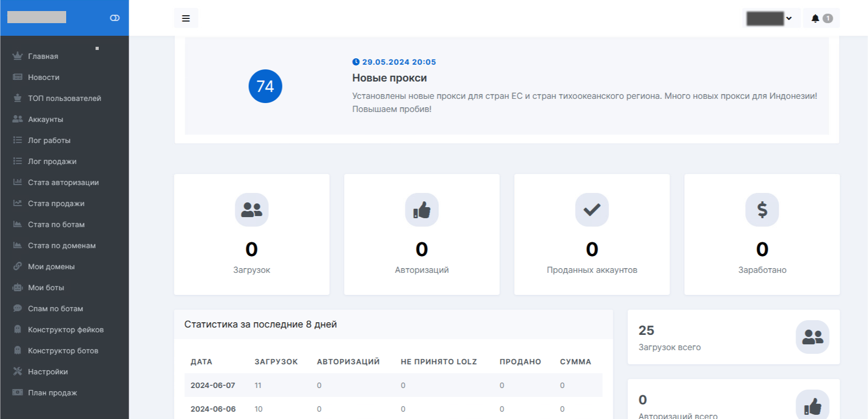
Task: Click the tools icon beside Настройки
Action: pos(17,372)
